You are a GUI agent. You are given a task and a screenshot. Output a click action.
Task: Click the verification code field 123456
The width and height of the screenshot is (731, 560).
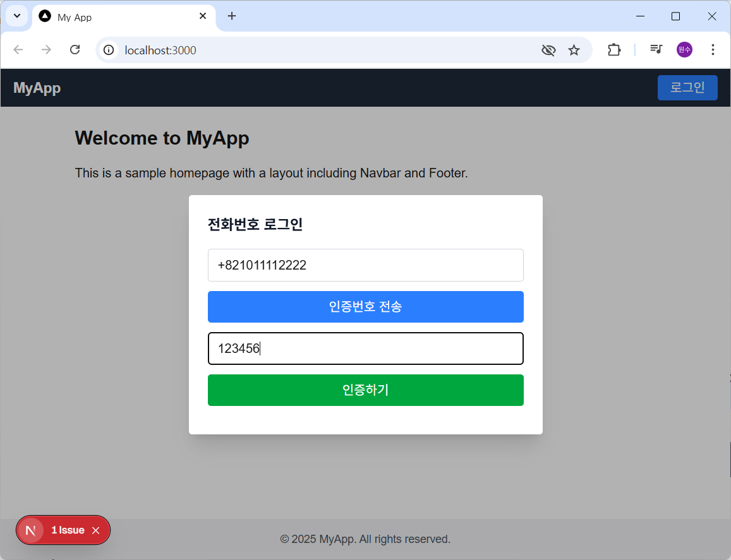(365, 349)
